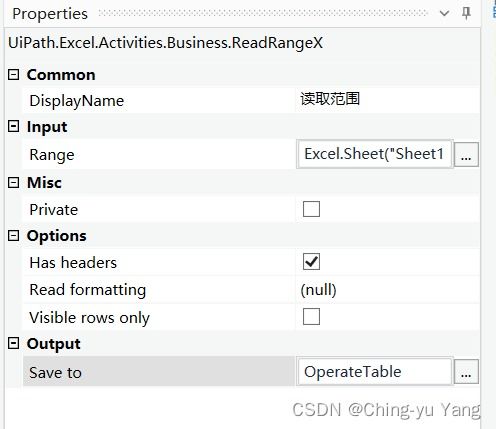Viewport: 496px width, 429px height.
Task: Click the OperateTable Save to field
Action: (x=375, y=372)
